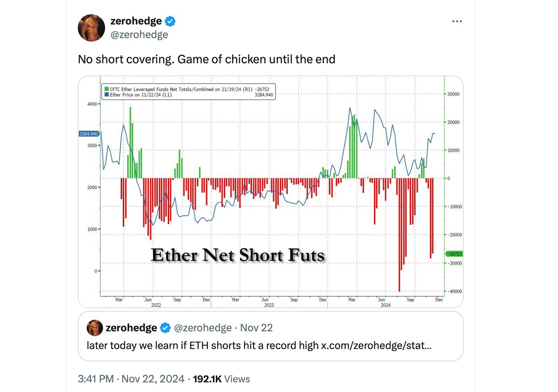Click the blue verified badge next to zerohedge
Screen dimensions: 558x392
170,20
